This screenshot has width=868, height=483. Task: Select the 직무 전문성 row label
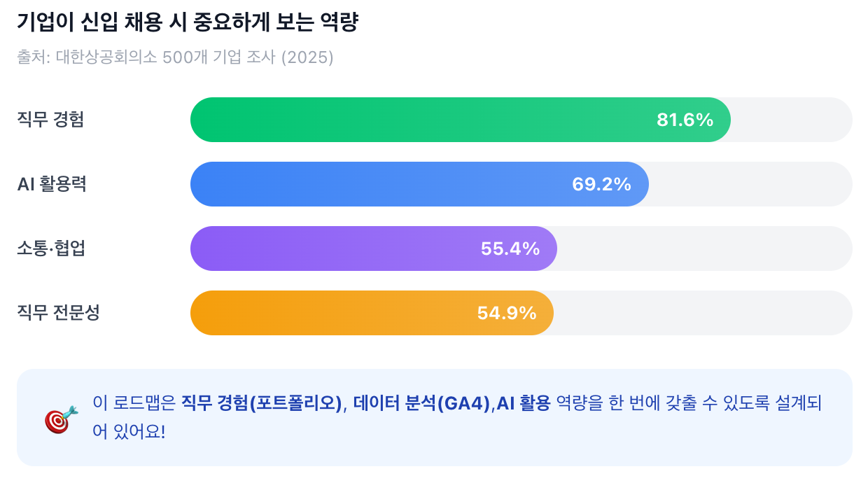click(x=58, y=313)
